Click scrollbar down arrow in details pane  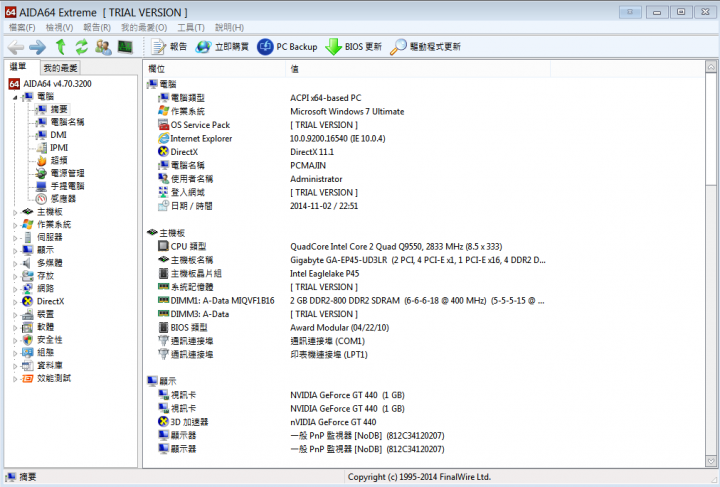click(x=711, y=461)
